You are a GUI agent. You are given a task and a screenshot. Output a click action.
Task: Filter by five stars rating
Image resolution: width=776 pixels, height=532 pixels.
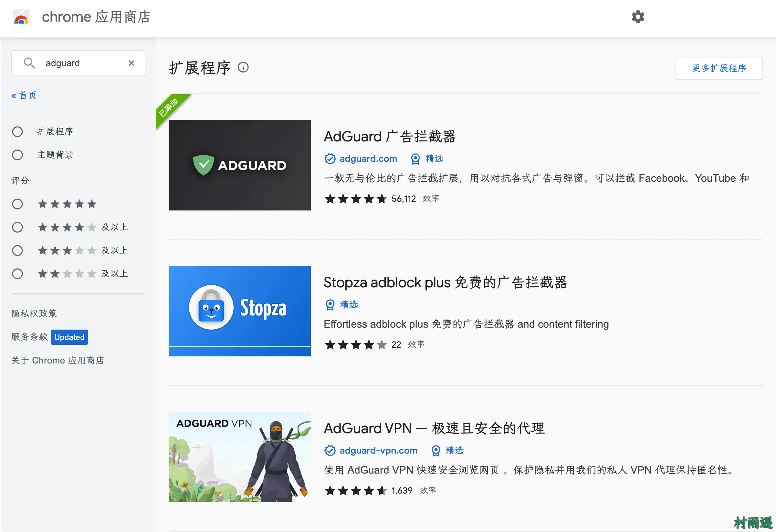[x=17, y=204]
